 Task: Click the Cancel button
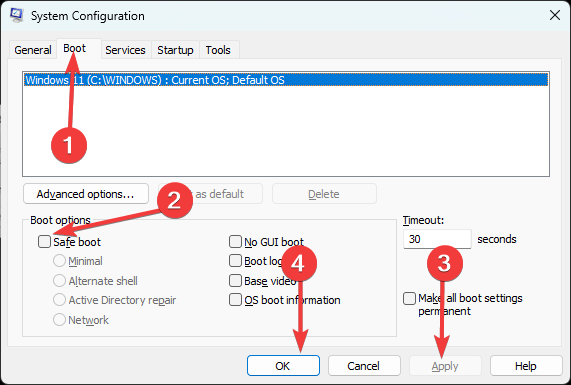tap(364, 366)
